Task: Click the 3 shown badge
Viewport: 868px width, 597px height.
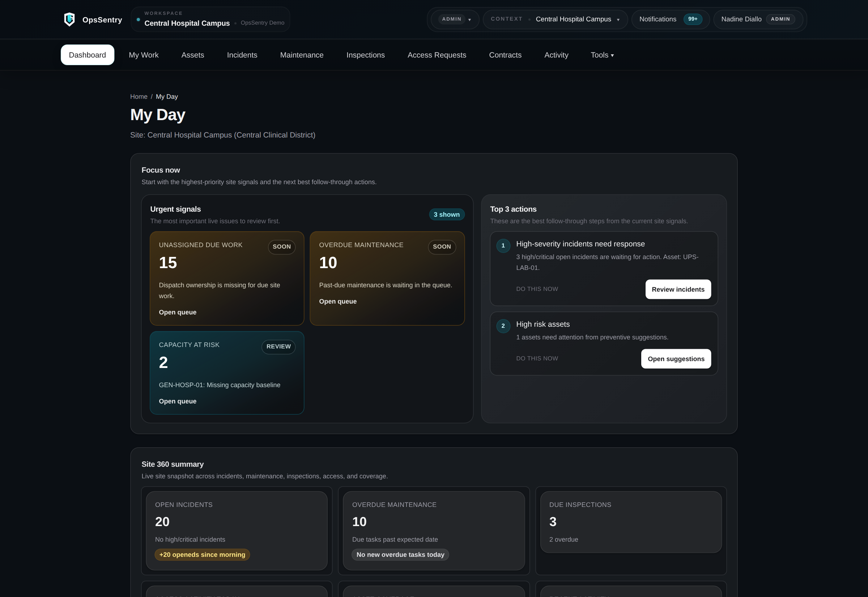Action: tap(446, 215)
